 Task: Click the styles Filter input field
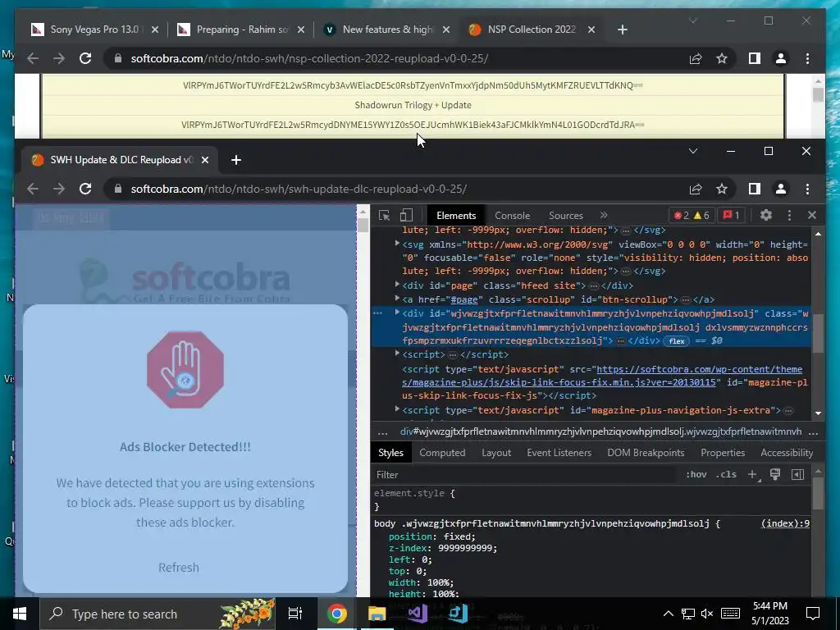point(525,475)
